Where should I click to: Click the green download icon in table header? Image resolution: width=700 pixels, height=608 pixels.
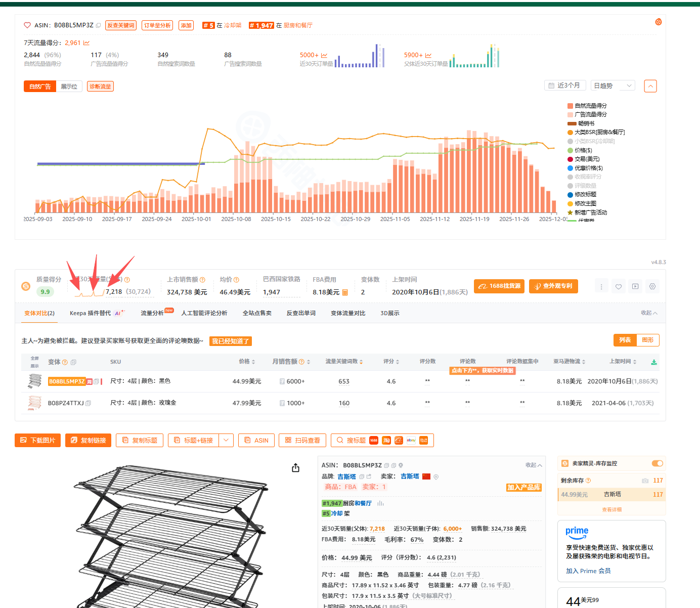(653, 362)
